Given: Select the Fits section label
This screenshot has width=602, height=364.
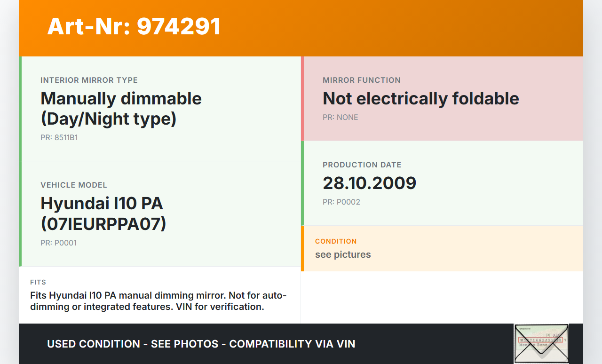Looking at the screenshot, I should (38, 282).
